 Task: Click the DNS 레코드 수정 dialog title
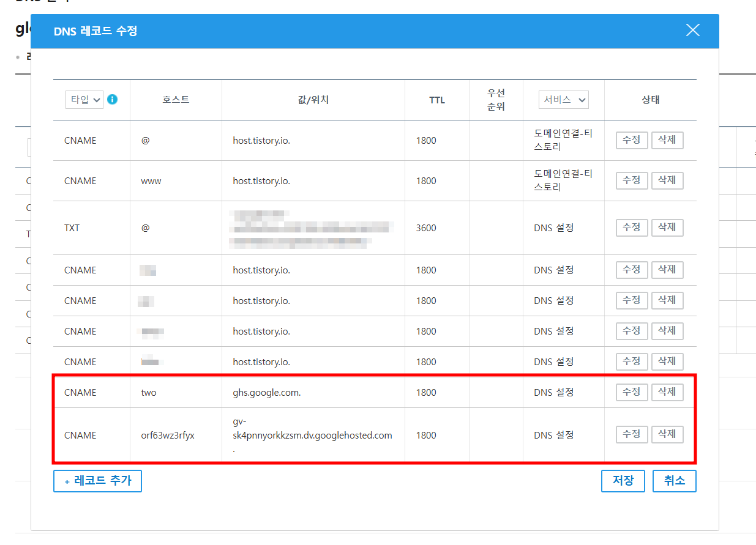[x=95, y=31]
